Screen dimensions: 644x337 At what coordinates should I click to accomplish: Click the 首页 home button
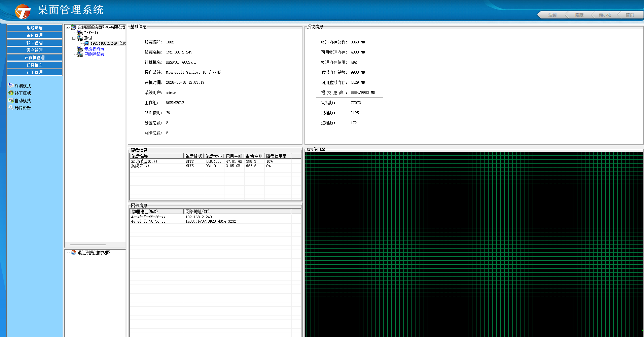click(630, 15)
